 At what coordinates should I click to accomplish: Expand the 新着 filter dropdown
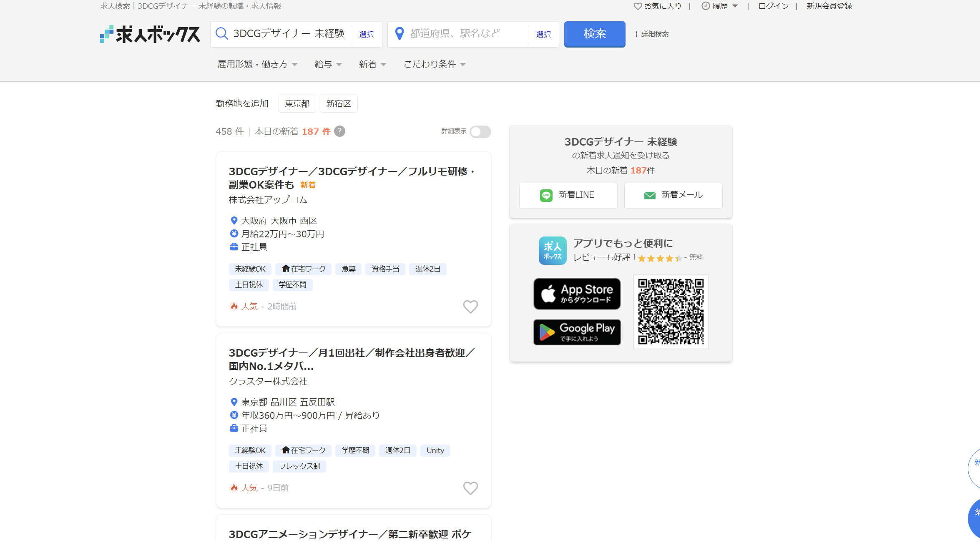click(373, 64)
